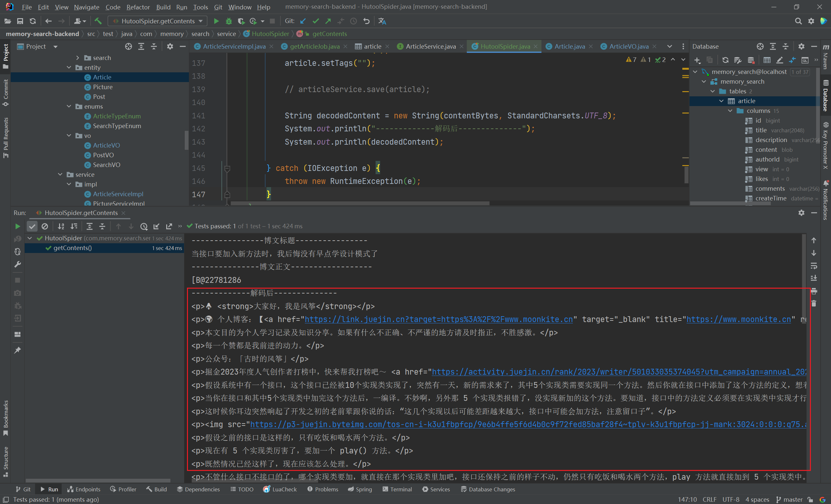Collapse the vo folder

(x=69, y=136)
